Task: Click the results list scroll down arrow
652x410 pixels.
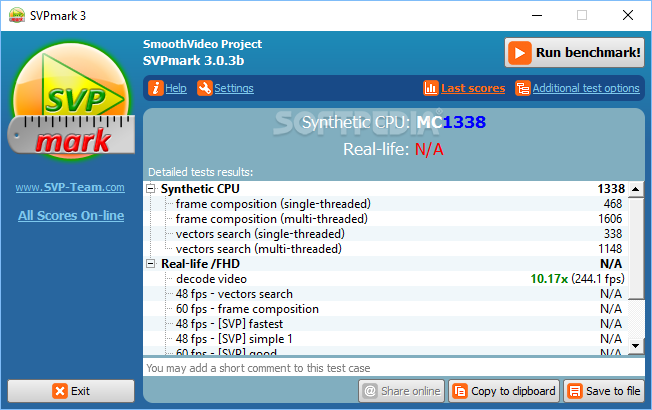Action: pyautogui.click(x=635, y=346)
